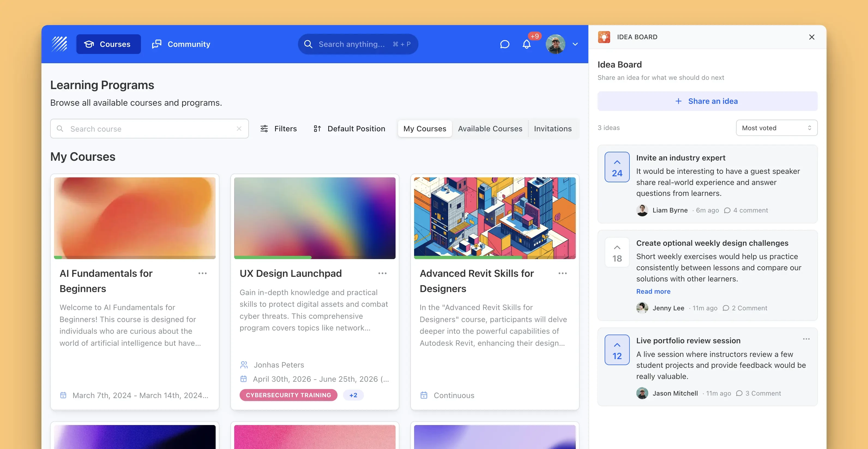The height and width of the screenshot is (449, 868).
Task: Click the UX Design Launchpad course title
Action: (290, 273)
